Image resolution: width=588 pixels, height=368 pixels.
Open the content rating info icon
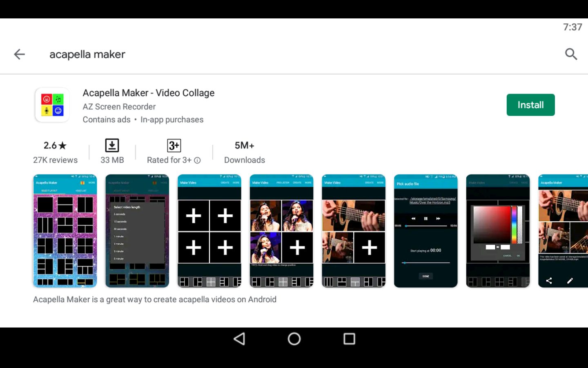click(x=197, y=160)
